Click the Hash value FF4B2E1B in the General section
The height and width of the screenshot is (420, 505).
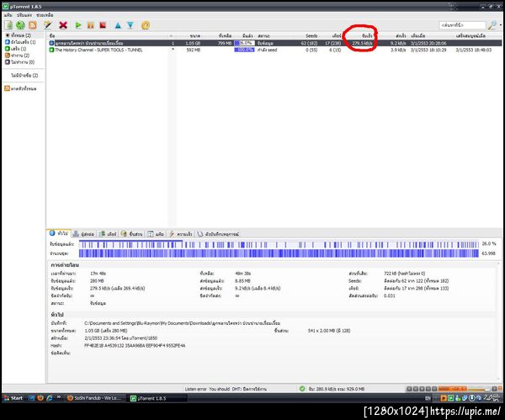[135, 346]
